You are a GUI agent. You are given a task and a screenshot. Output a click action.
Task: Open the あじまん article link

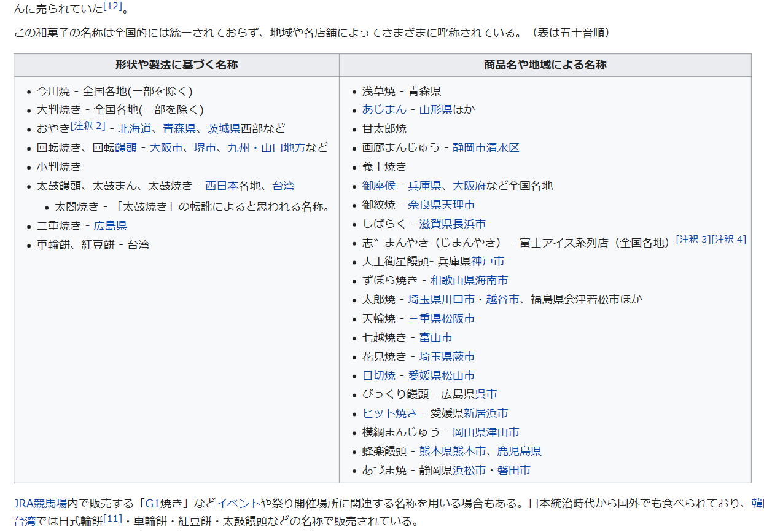384,110
